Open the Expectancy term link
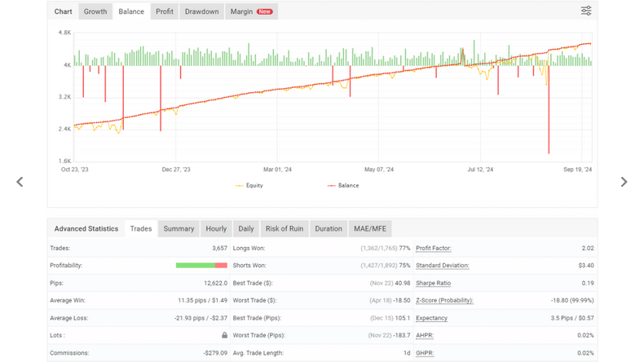The image size is (644, 362). click(431, 318)
